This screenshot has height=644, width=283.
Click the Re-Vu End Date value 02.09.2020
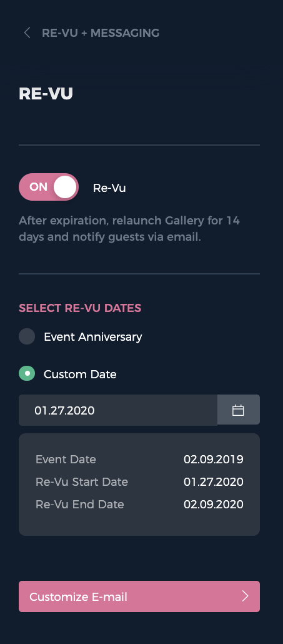point(214,505)
